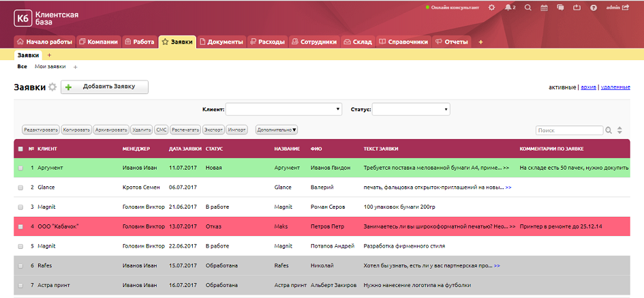Open the calendar icon in the header
644x298 pixels.
tap(544, 8)
